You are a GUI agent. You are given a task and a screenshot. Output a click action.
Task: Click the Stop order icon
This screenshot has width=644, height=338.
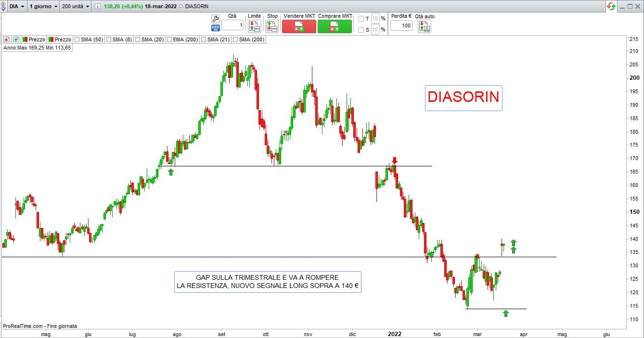[x=272, y=26]
